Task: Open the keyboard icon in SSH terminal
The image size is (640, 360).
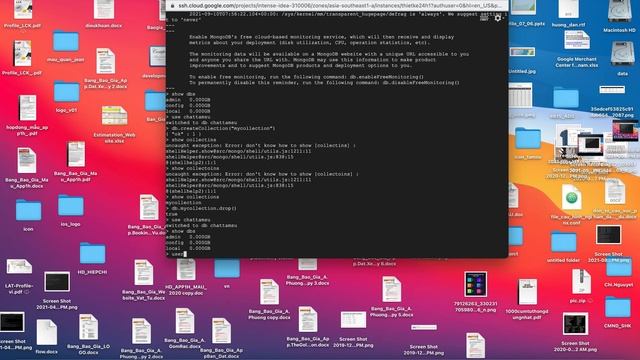Action: click(484, 18)
